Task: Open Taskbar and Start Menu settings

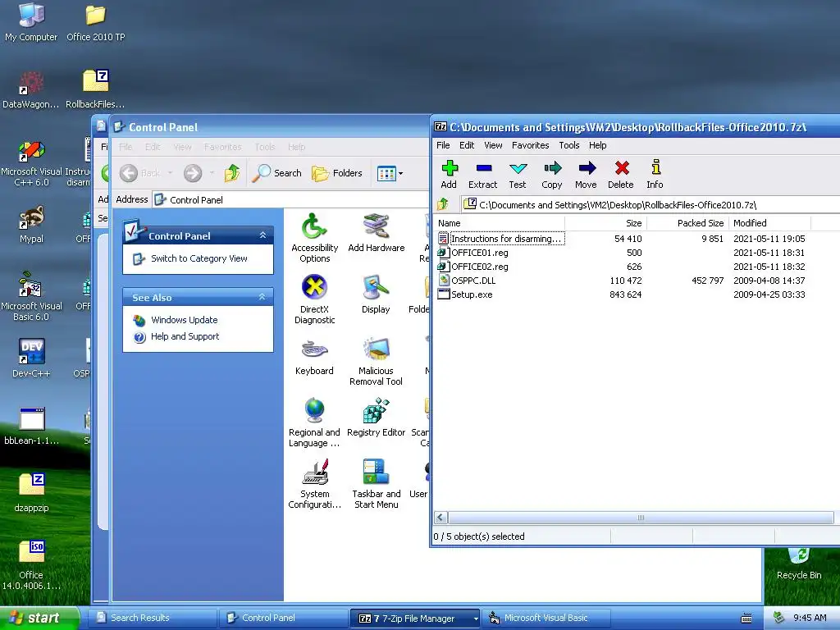Action: (376, 484)
